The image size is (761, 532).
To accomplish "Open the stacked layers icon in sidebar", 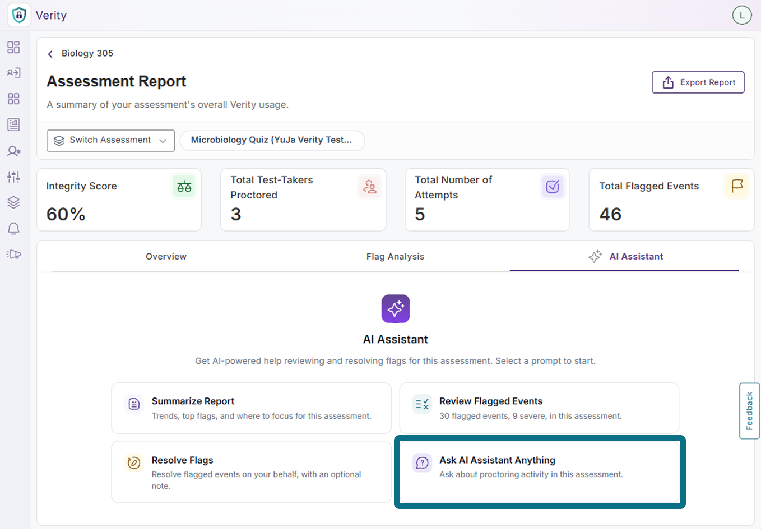I will tap(13, 202).
